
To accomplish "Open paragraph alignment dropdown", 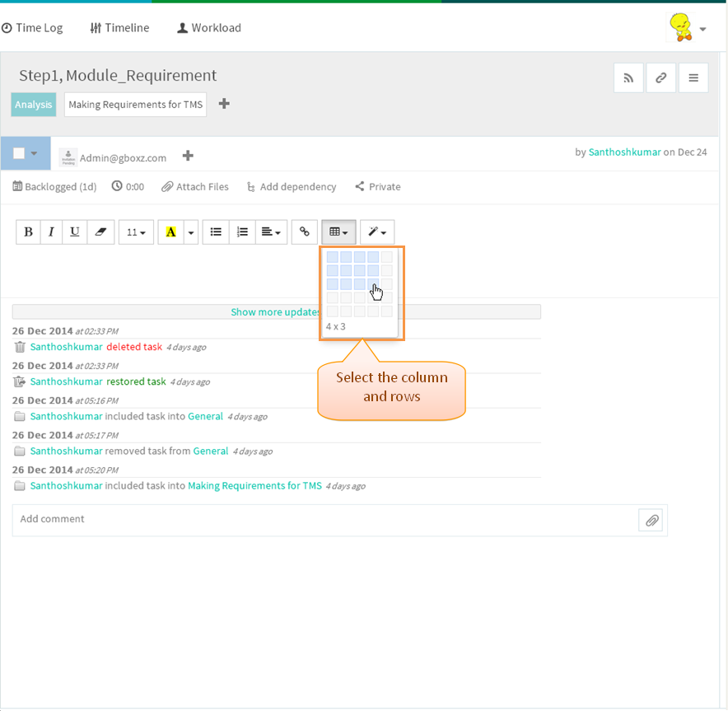I will click(x=271, y=232).
